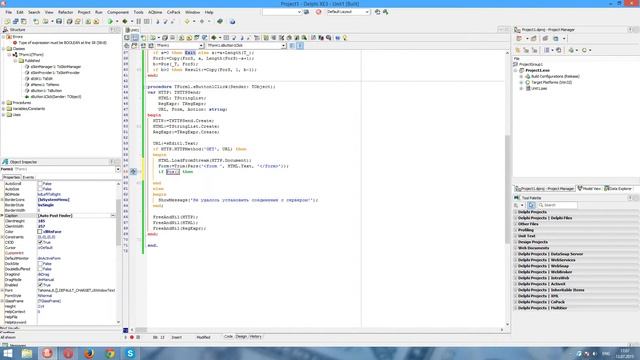
Task: Switch to the Model View tab
Action: (x=589, y=189)
